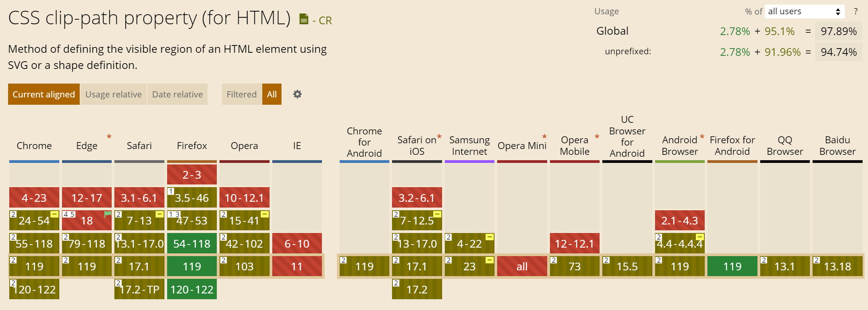Click the green flag icon on Edge 18
Viewport: 868px width, 310px height.
108,214
